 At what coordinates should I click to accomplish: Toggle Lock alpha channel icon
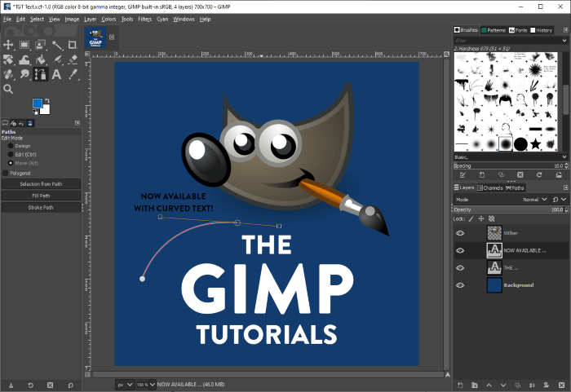pyautogui.click(x=492, y=218)
